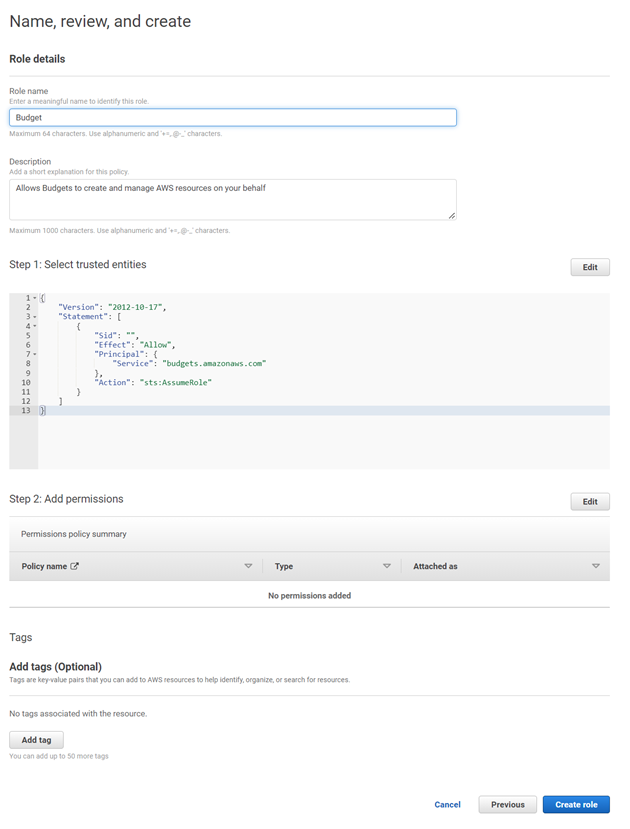Click the Cancel link
The image size is (630, 829).
pos(447,805)
